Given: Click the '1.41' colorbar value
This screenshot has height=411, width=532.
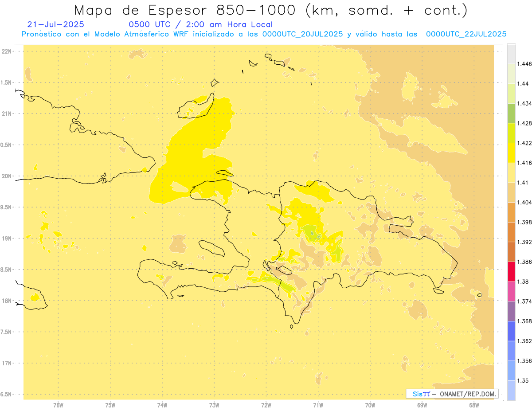Looking at the screenshot, I should (x=523, y=183).
